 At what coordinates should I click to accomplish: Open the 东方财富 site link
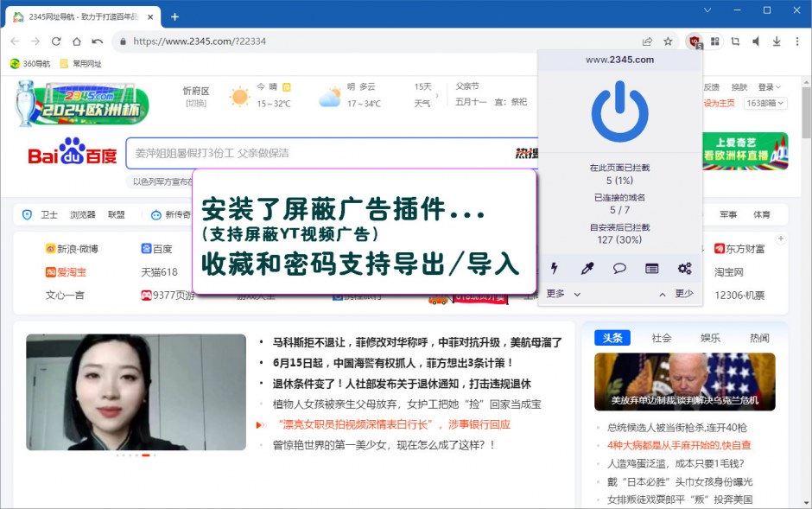coord(739,249)
